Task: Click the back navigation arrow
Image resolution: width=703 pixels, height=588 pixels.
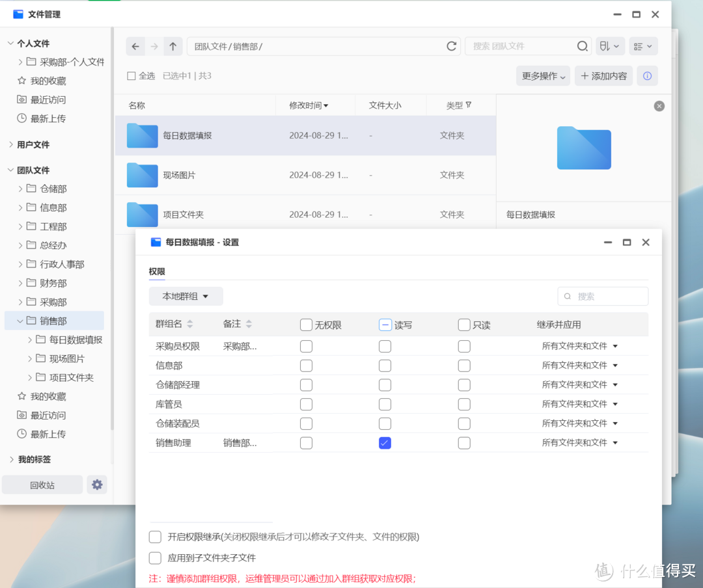Action: click(x=135, y=46)
